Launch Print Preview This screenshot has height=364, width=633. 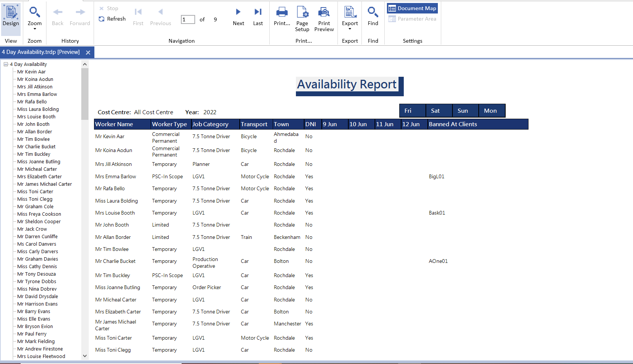(324, 19)
